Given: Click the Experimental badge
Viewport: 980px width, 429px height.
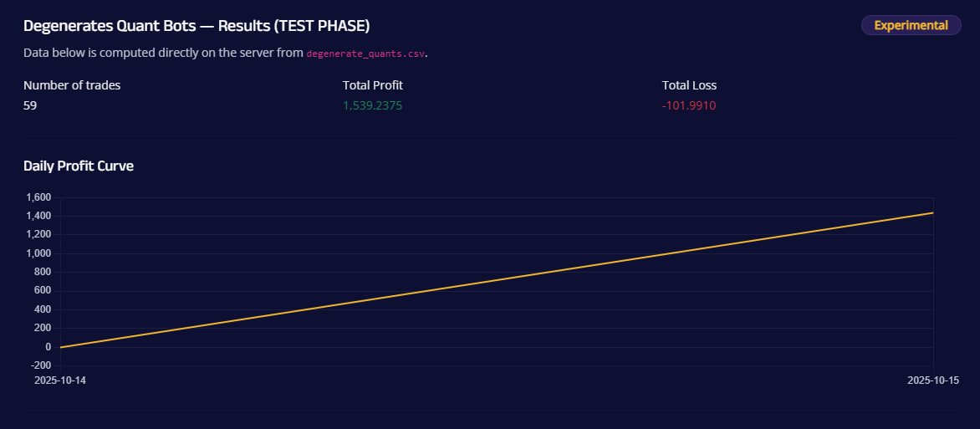Looking at the screenshot, I should point(911,26).
